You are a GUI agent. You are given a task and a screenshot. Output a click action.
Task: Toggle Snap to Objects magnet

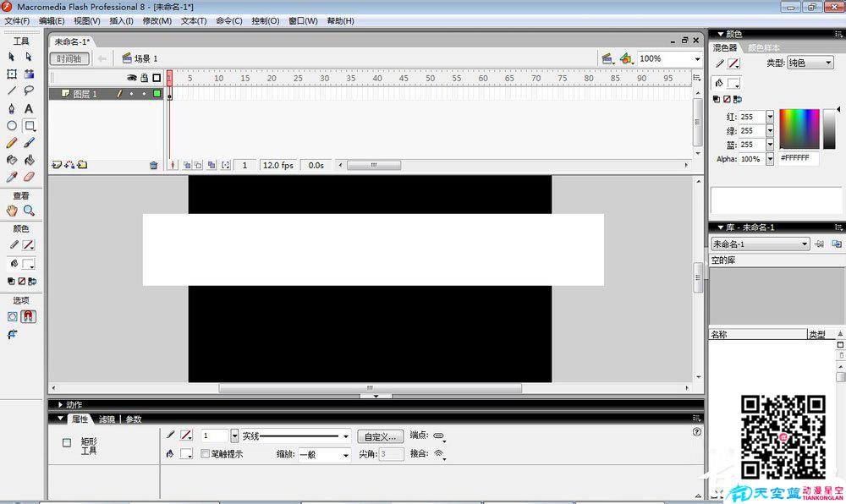29,316
